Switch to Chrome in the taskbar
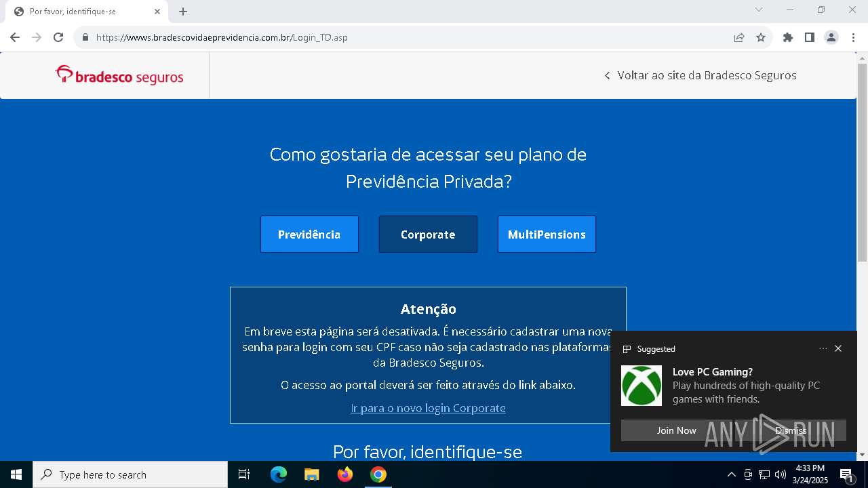 click(x=378, y=474)
